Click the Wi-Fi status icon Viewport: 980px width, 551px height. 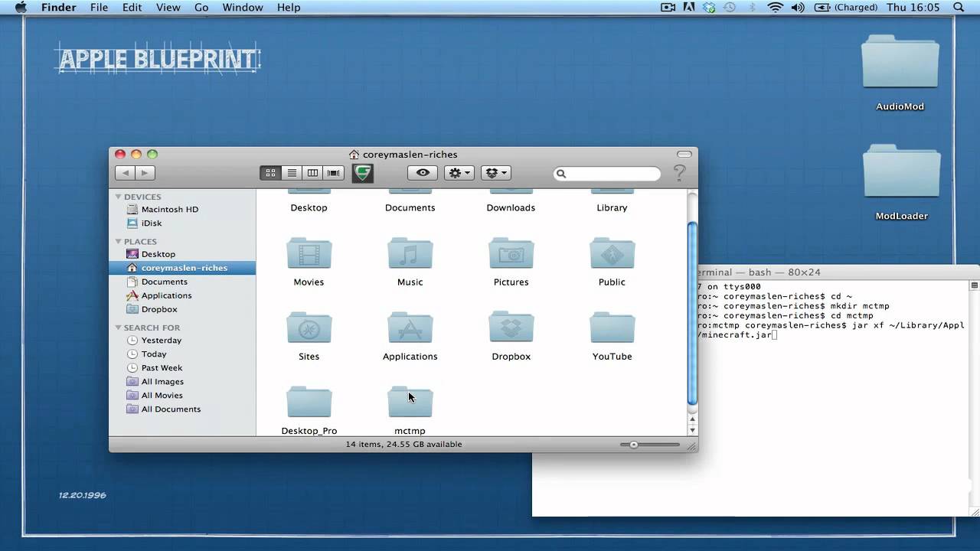click(776, 8)
